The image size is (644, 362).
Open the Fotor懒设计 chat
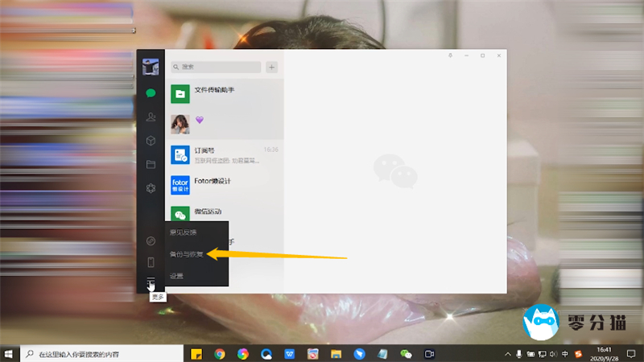pyautogui.click(x=224, y=184)
